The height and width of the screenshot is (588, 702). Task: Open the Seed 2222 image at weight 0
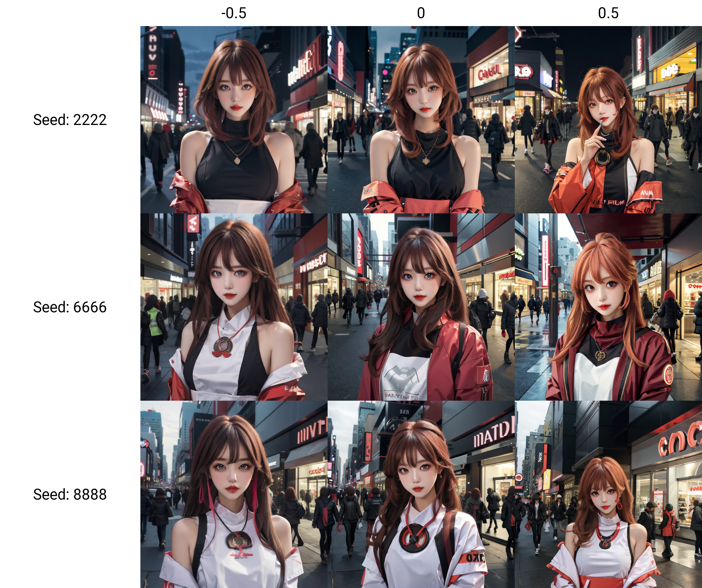click(x=421, y=120)
